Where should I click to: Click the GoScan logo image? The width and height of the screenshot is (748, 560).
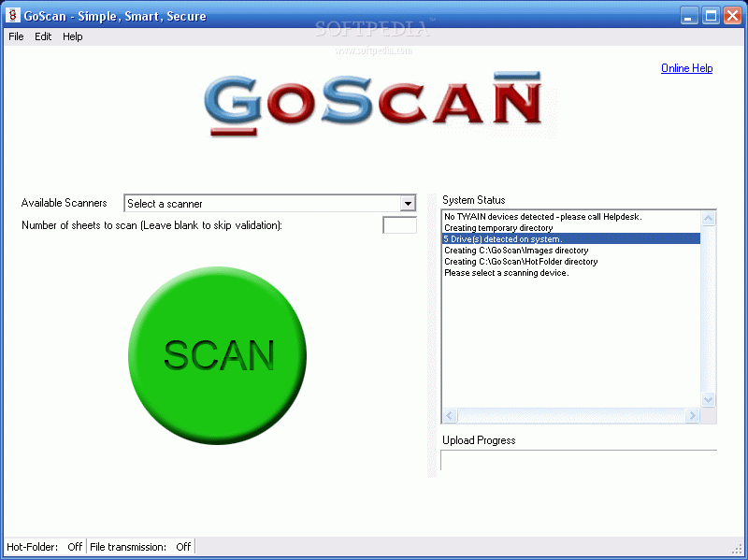(x=373, y=104)
